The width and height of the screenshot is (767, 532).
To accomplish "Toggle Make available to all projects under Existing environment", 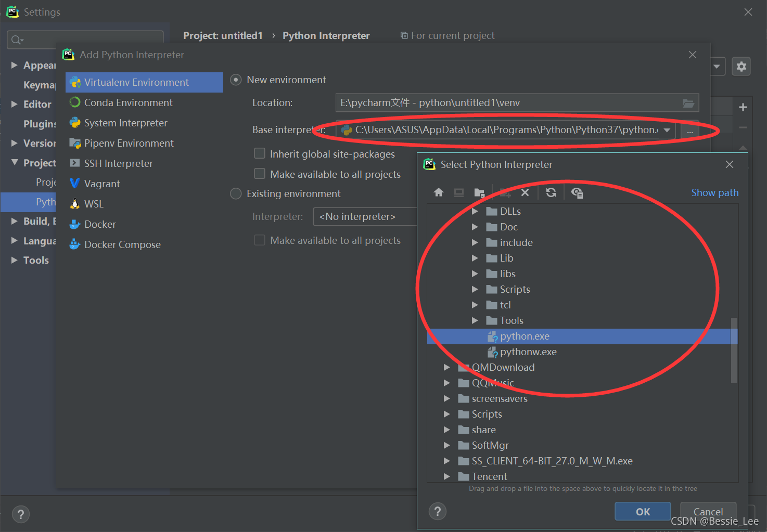I will tap(260, 240).
